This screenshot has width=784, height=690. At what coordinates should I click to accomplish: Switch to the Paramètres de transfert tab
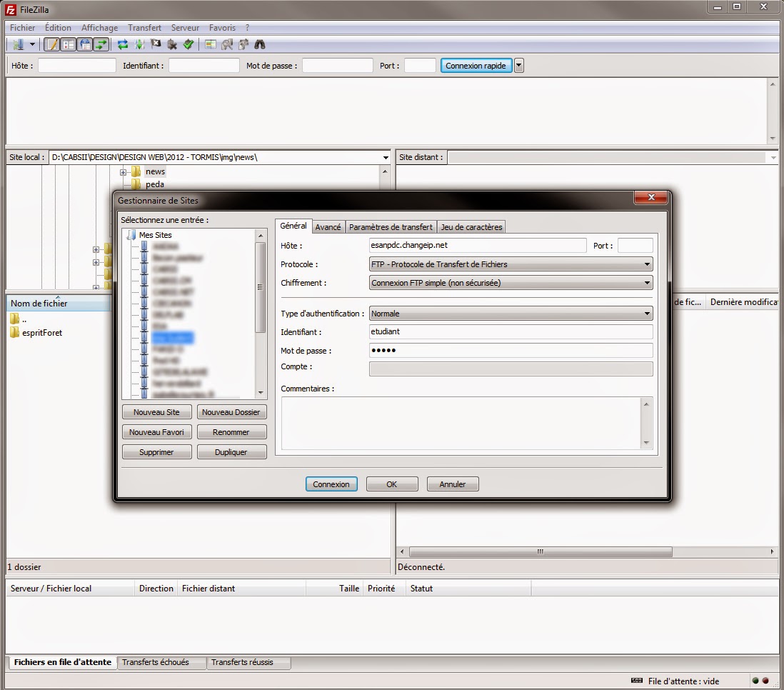(x=391, y=227)
